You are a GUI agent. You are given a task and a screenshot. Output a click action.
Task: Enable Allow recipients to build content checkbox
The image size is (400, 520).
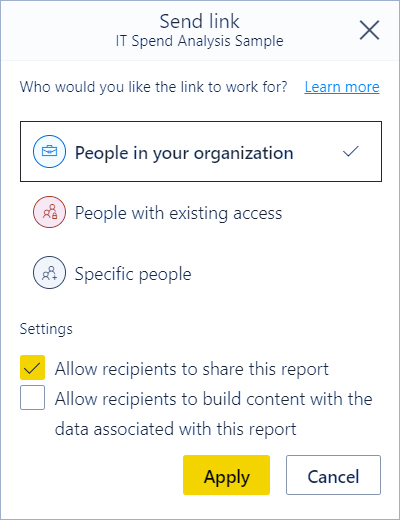[x=32, y=398]
